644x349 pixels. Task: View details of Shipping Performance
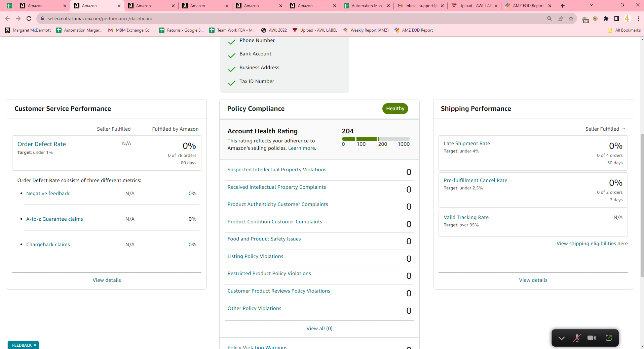(533, 280)
